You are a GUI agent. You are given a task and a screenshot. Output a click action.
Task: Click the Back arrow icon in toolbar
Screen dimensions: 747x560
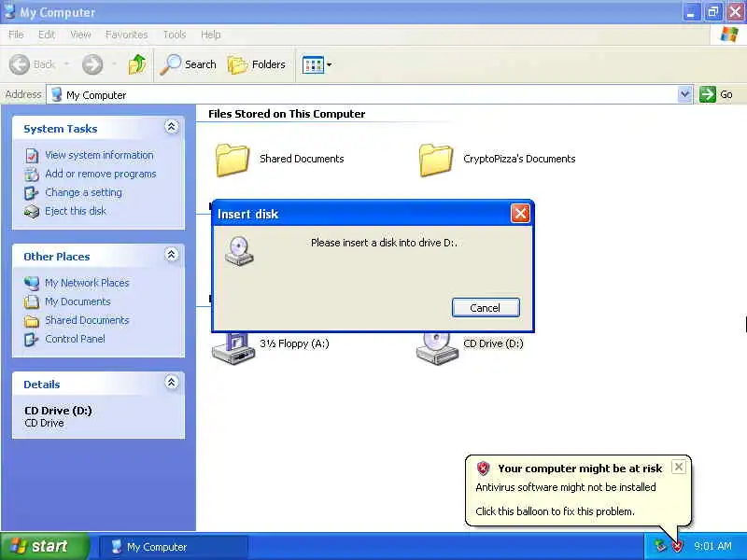click(20, 64)
